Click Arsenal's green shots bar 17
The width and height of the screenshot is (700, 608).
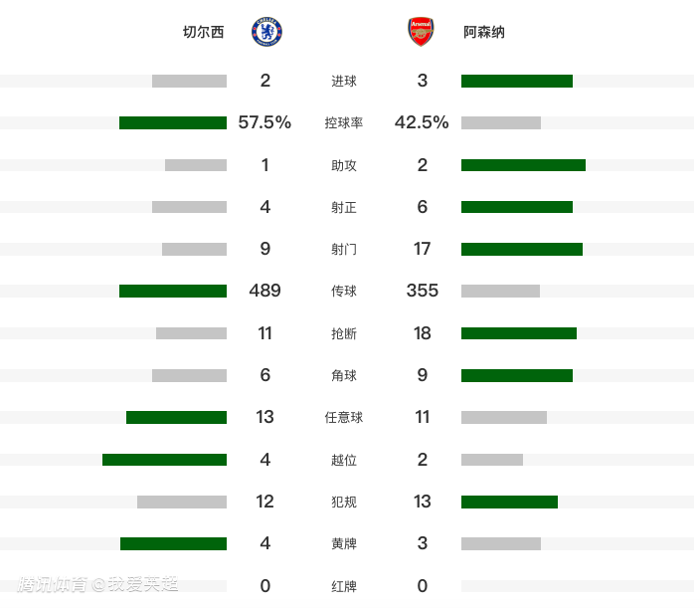click(522, 249)
